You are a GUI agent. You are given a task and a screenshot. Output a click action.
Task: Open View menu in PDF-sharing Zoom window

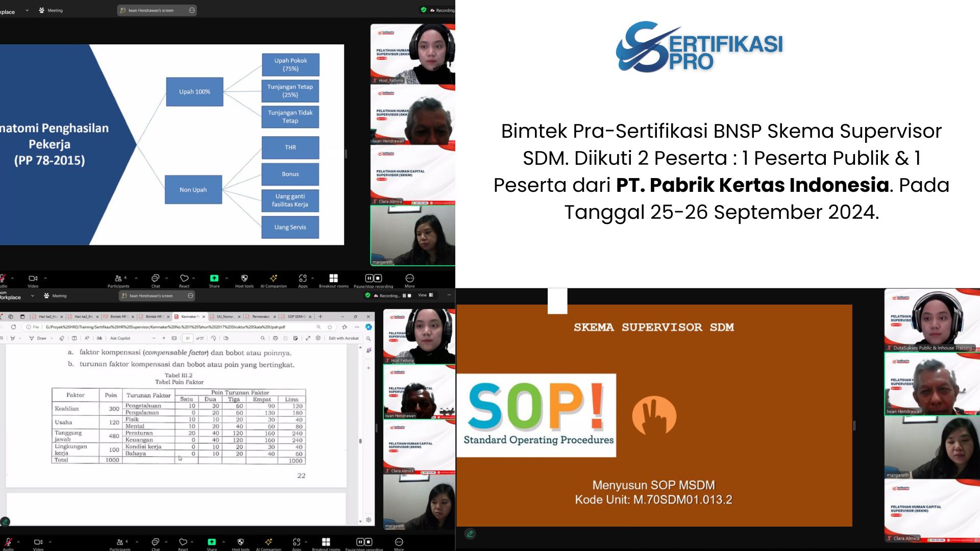(x=426, y=295)
